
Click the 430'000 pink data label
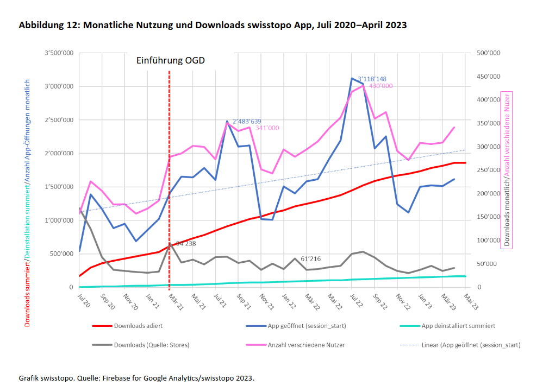pyautogui.click(x=381, y=86)
